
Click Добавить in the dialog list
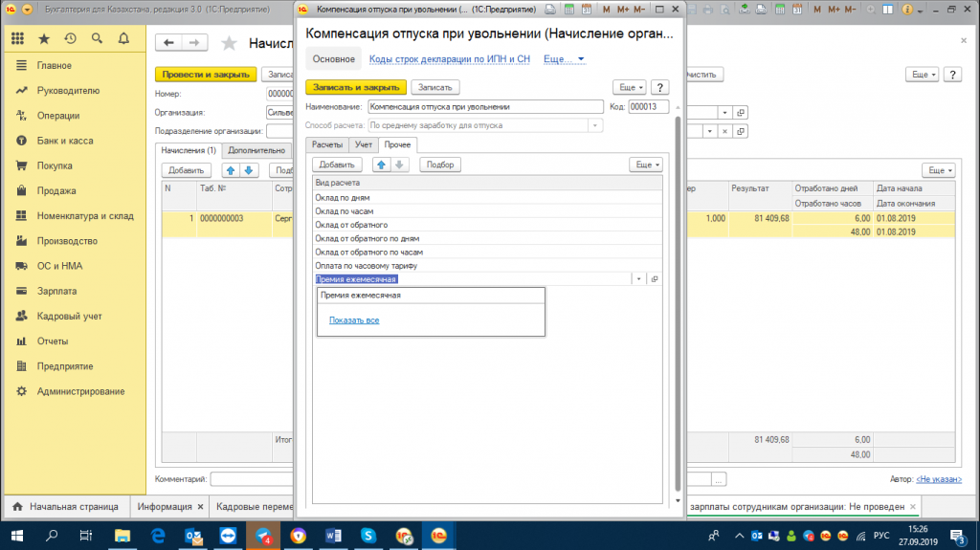click(x=337, y=165)
